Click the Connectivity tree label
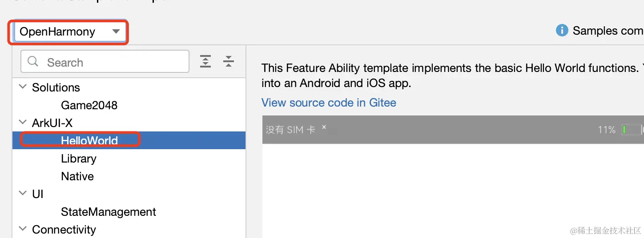 point(64,230)
